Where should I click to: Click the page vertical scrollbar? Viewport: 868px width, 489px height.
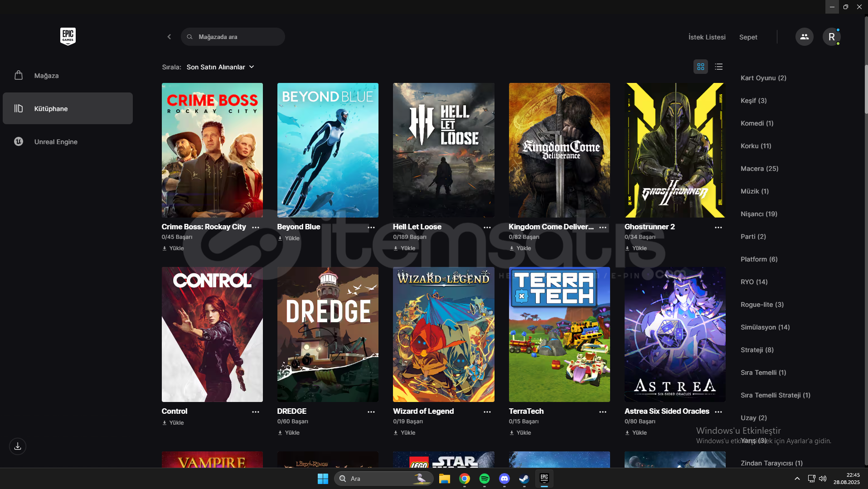pos(866,88)
